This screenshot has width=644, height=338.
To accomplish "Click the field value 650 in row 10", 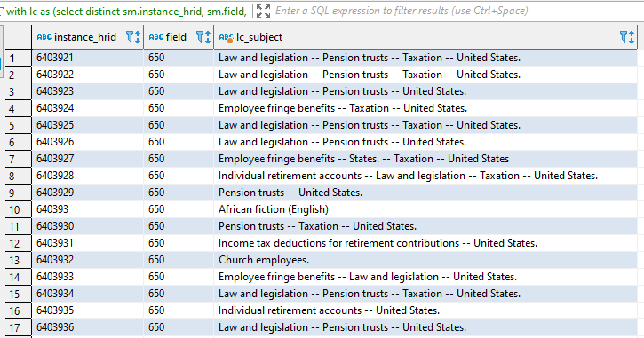I will [179, 209].
